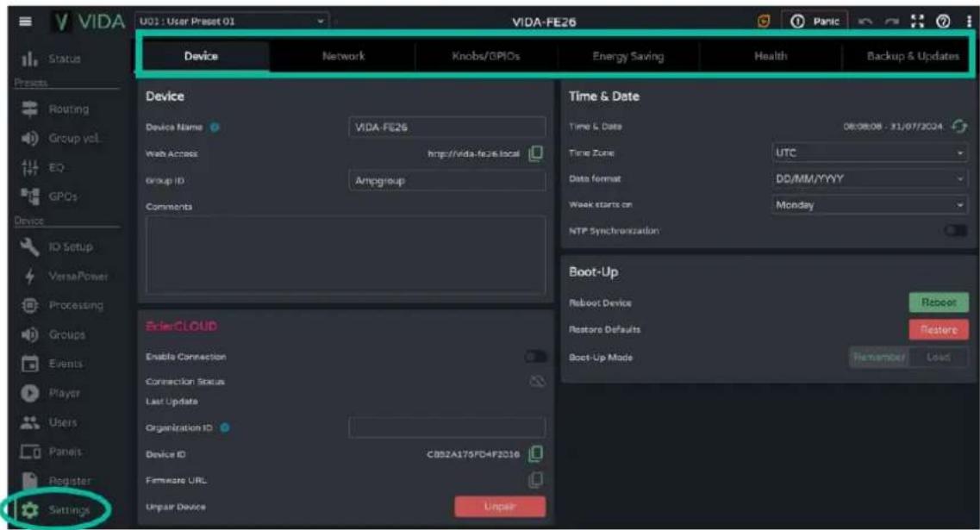
Task: Open Processing in the sidebar
Action: [62, 305]
